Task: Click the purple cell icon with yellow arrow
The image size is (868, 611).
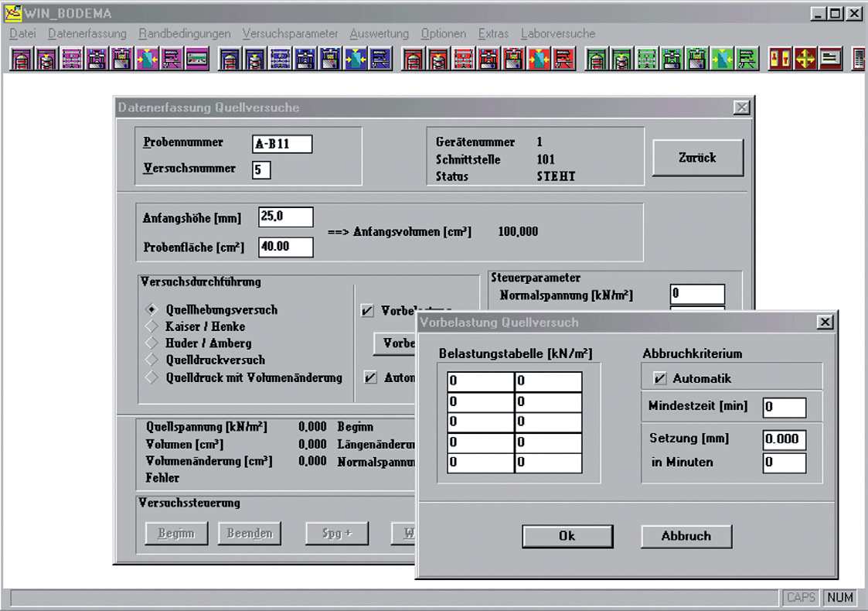Action: click(x=46, y=59)
